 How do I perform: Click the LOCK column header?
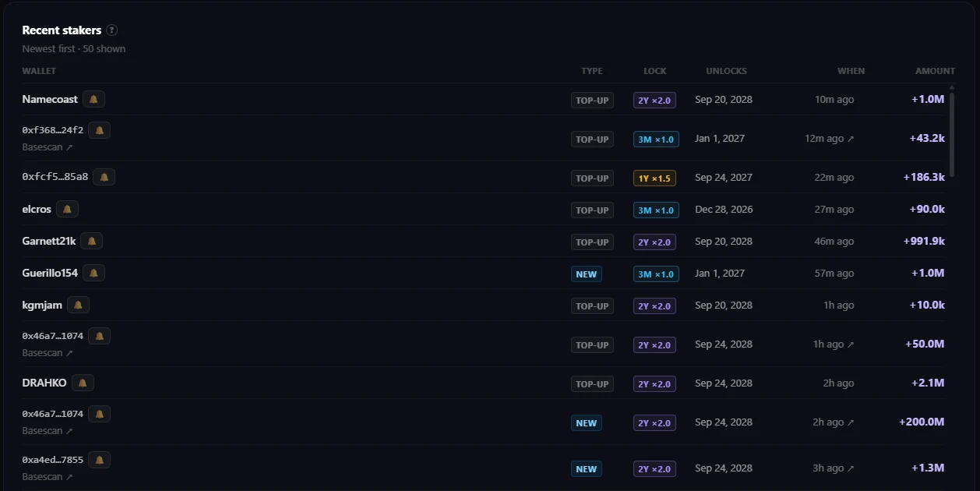(x=655, y=71)
